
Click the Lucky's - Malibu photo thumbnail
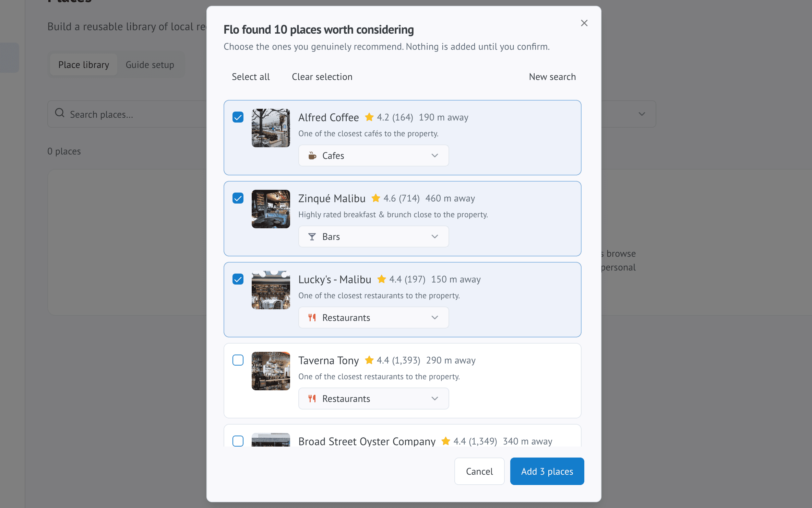[271, 290]
